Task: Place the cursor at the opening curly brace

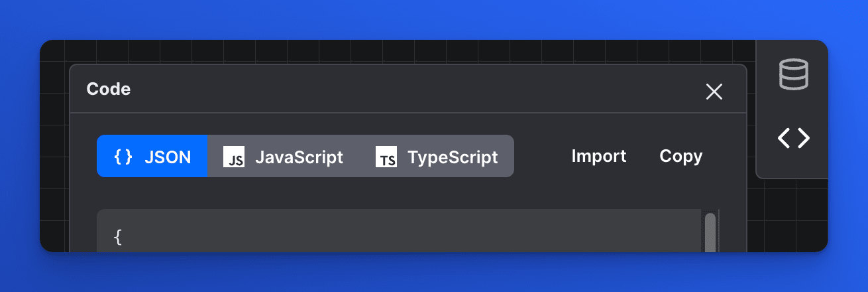Action: (x=118, y=237)
